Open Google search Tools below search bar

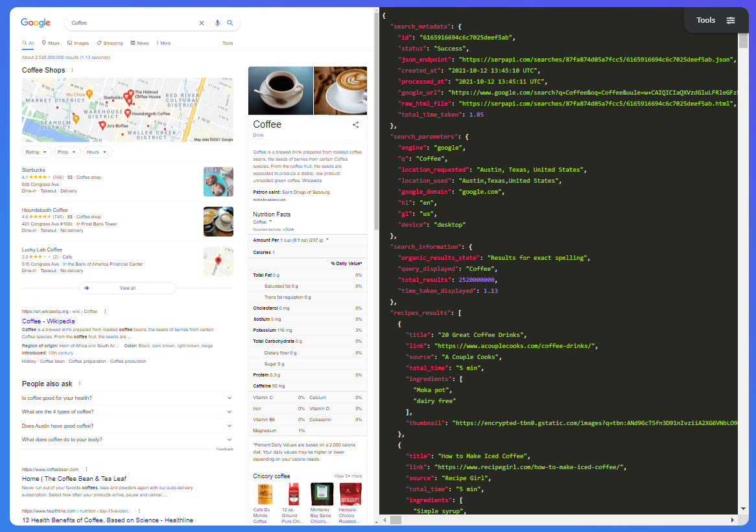[x=228, y=43]
